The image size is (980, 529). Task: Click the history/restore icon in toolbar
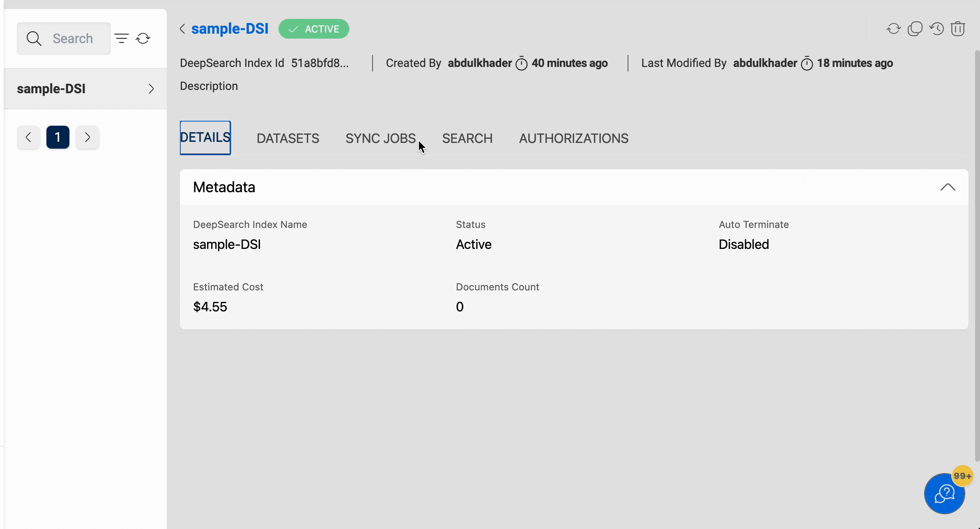pyautogui.click(x=937, y=29)
